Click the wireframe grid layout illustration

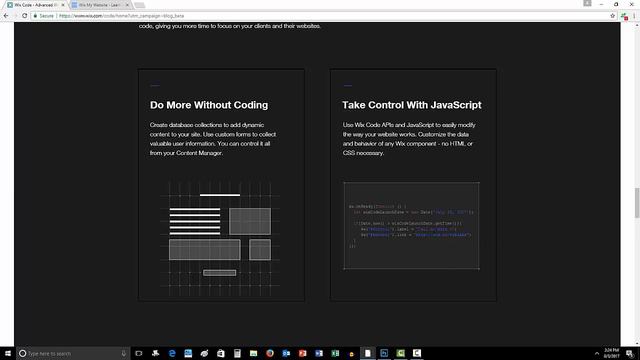coord(220,238)
